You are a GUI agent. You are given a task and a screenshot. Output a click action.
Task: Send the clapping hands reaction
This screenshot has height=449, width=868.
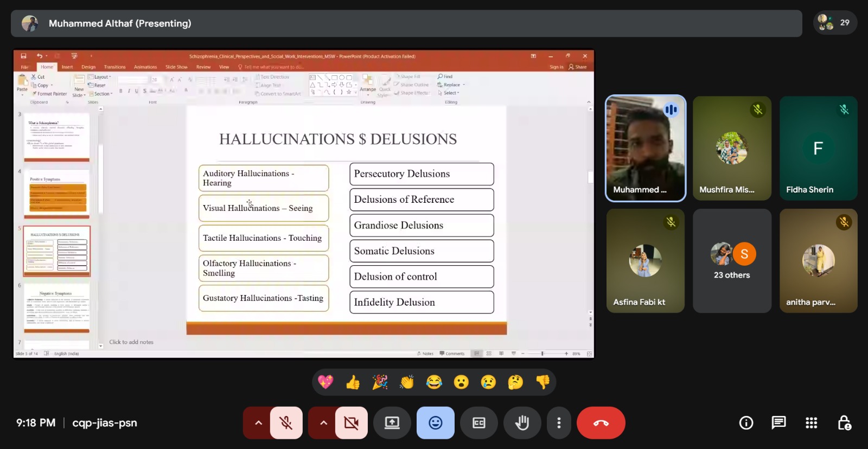pos(407,382)
